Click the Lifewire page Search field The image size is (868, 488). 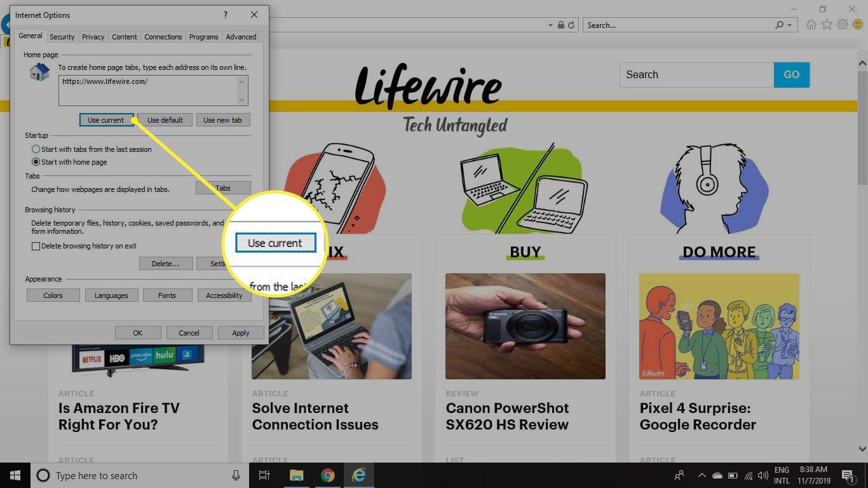tap(697, 74)
